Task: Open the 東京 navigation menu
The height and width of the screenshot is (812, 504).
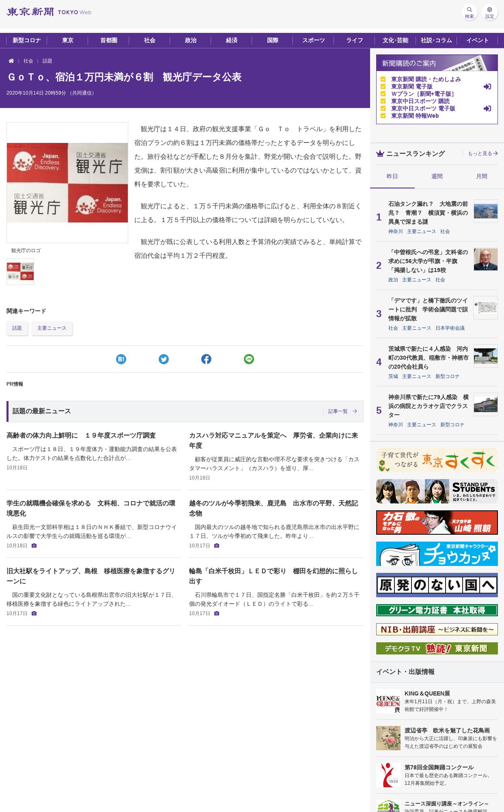Action: [x=68, y=40]
